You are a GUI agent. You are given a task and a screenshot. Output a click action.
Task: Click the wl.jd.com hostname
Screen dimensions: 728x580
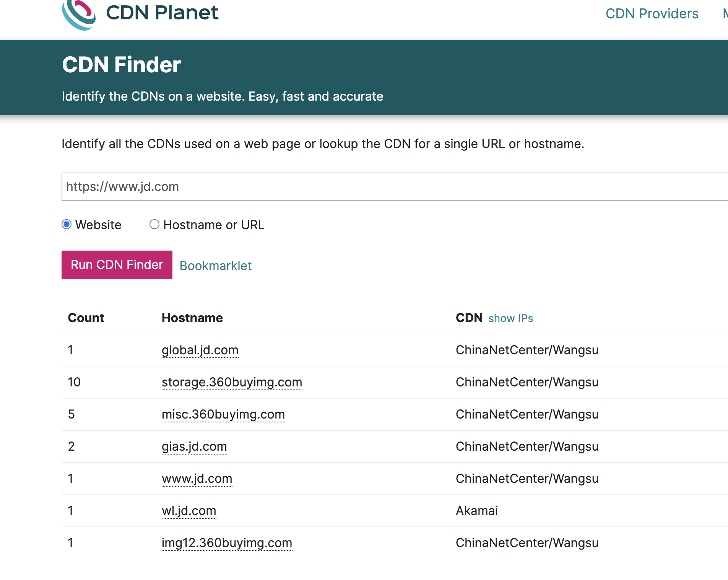click(189, 511)
